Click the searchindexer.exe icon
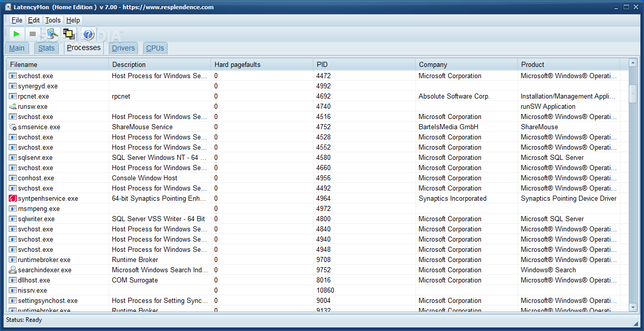The height and width of the screenshot is (331, 644). (13, 270)
